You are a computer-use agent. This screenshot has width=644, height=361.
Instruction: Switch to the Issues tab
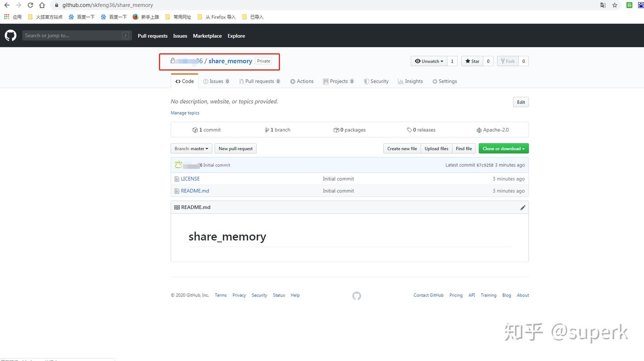(216, 81)
